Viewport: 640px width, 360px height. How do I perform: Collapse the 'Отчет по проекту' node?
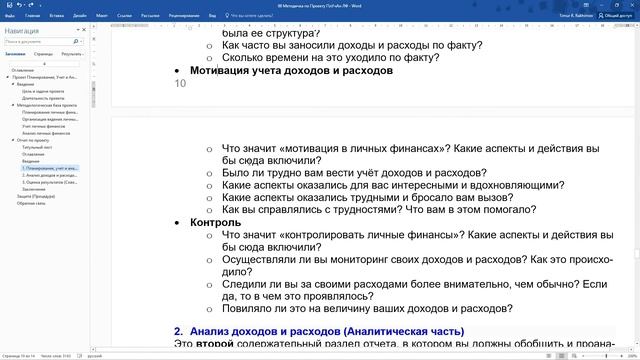(13, 140)
